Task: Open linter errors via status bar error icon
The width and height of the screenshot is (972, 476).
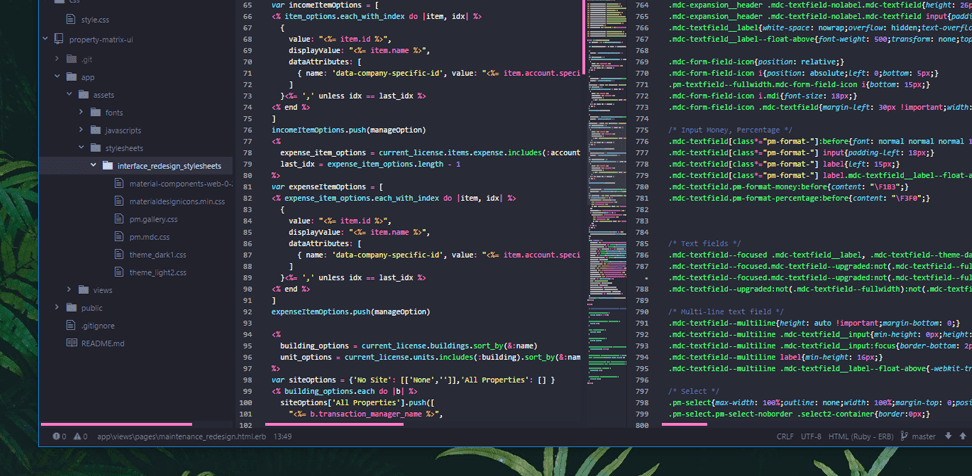Action: [x=56, y=436]
